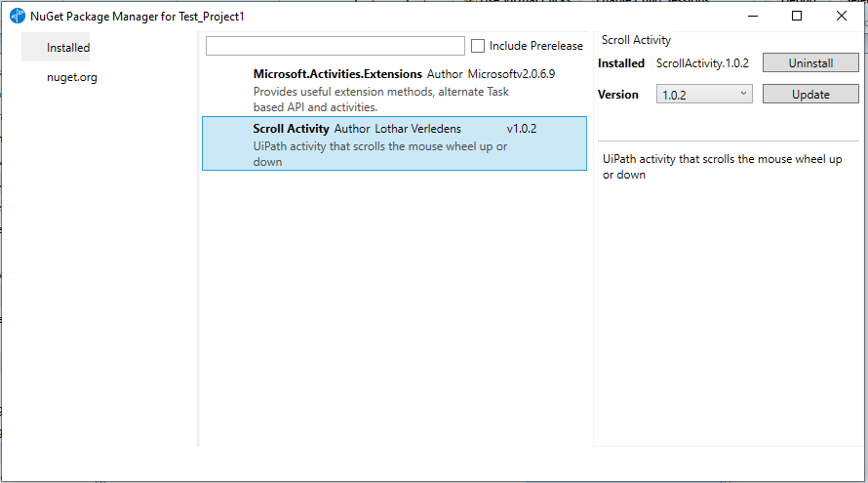The height and width of the screenshot is (483, 868).
Task: Click the Update button
Action: (x=810, y=95)
